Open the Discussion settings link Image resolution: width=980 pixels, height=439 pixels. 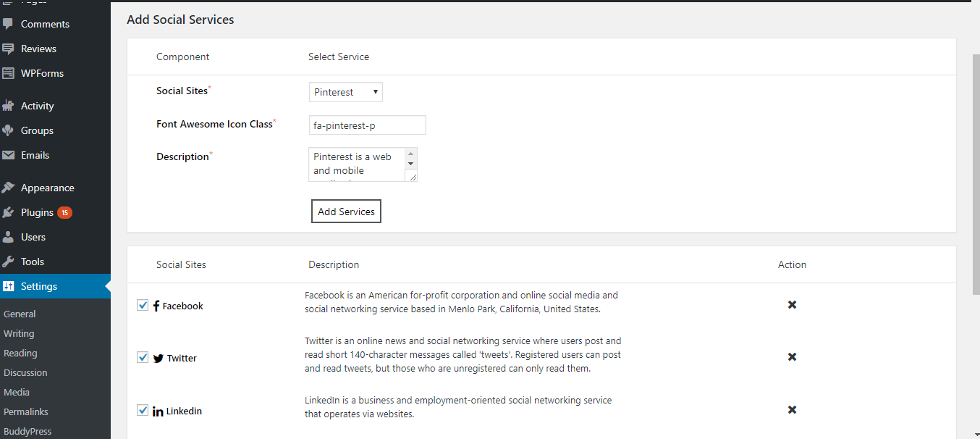[25, 372]
